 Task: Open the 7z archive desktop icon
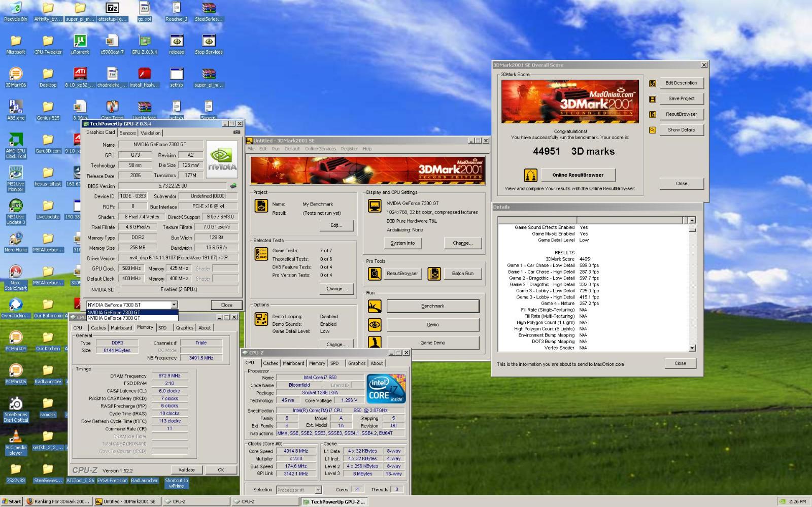(112, 12)
